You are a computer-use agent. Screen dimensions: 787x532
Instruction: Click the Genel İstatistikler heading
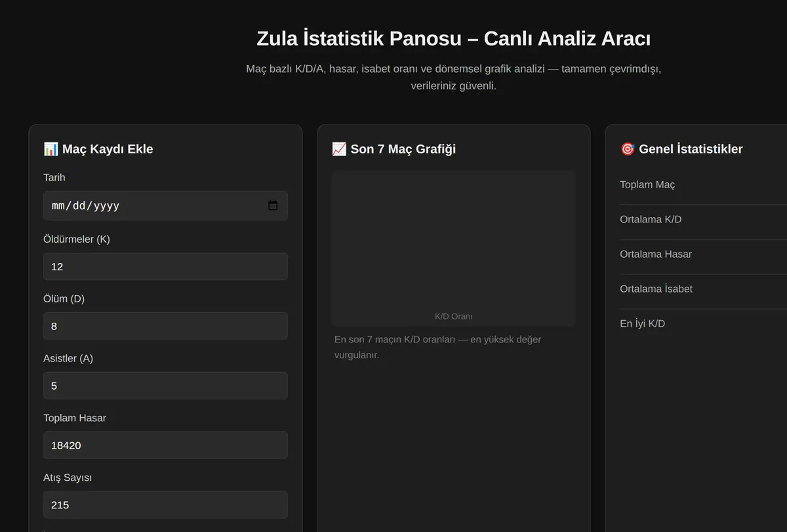(x=681, y=149)
